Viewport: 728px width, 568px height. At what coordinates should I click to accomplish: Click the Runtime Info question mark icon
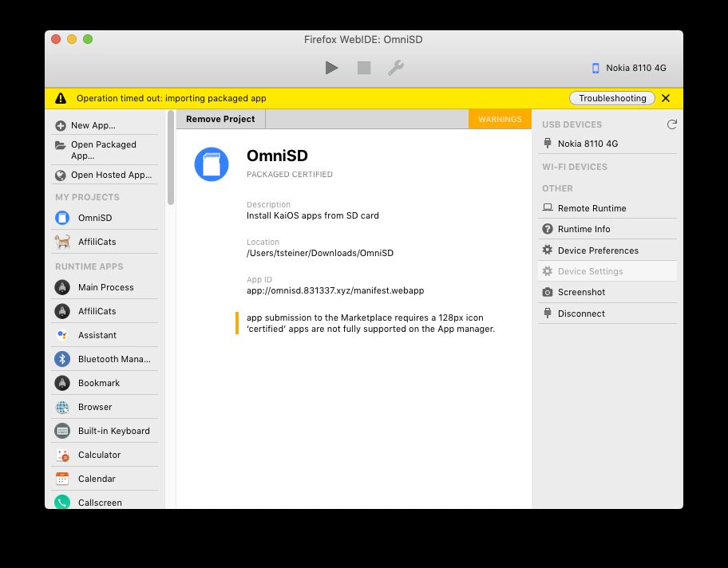coord(548,229)
